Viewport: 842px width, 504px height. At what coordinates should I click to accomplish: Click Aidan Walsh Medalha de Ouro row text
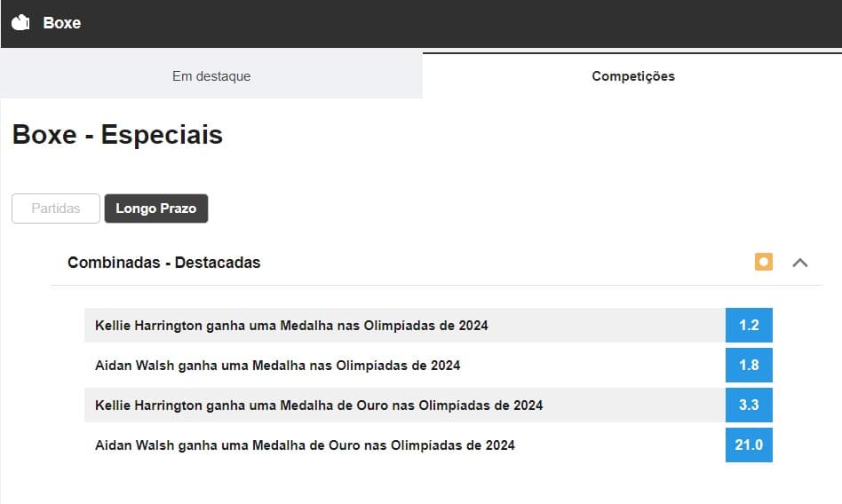(x=305, y=445)
